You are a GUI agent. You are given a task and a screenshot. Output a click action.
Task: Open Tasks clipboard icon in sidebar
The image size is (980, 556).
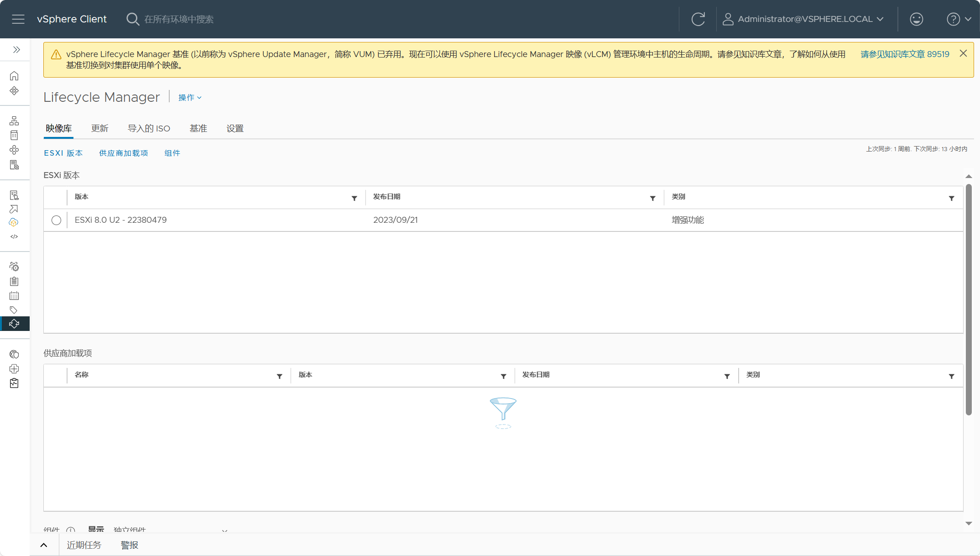pyautogui.click(x=14, y=281)
